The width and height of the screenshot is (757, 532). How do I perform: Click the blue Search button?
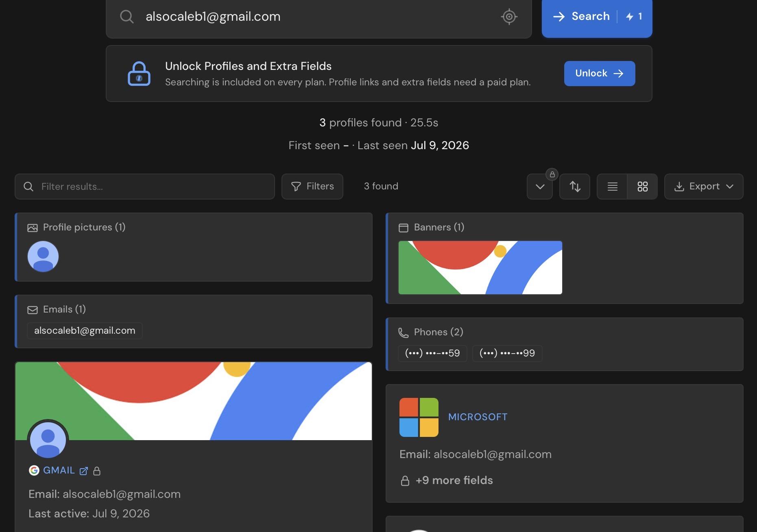pos(597,17)
